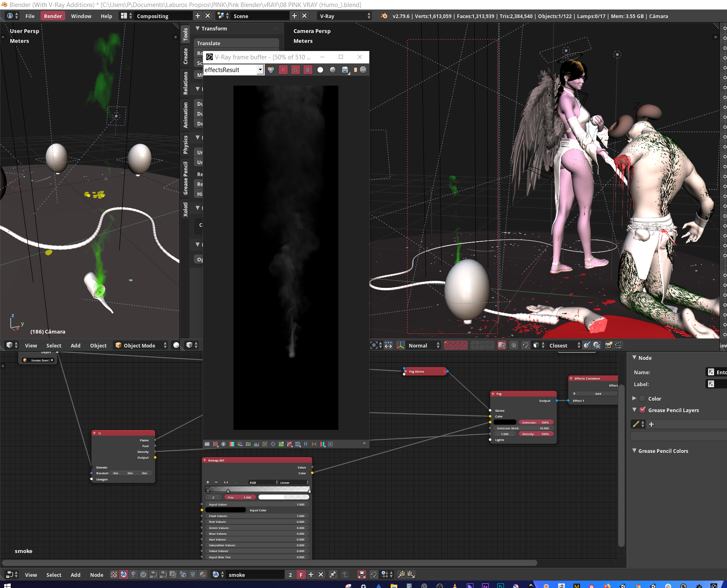Stop rendering in V-Ray frame buffer
The height and width of the screenshot is (588, 727).
(x=363, y=70)
